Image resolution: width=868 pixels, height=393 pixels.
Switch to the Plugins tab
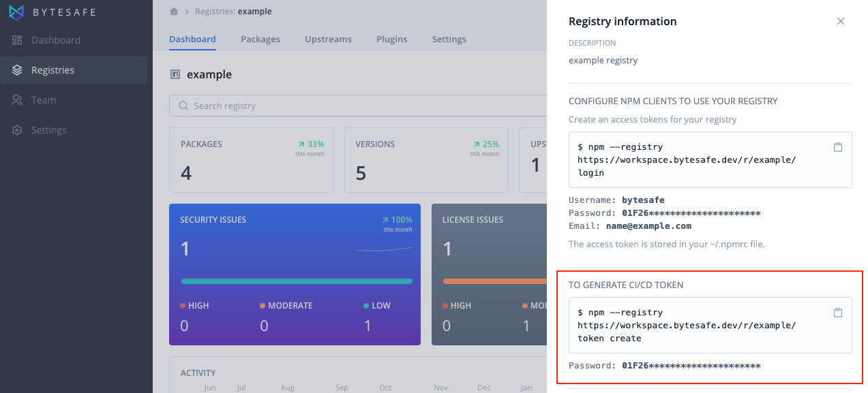pos(392,39)
